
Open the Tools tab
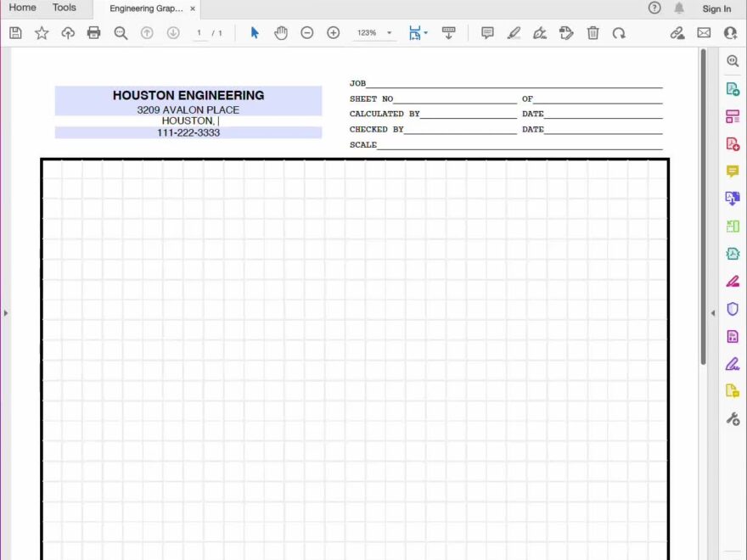coord(64,8)
